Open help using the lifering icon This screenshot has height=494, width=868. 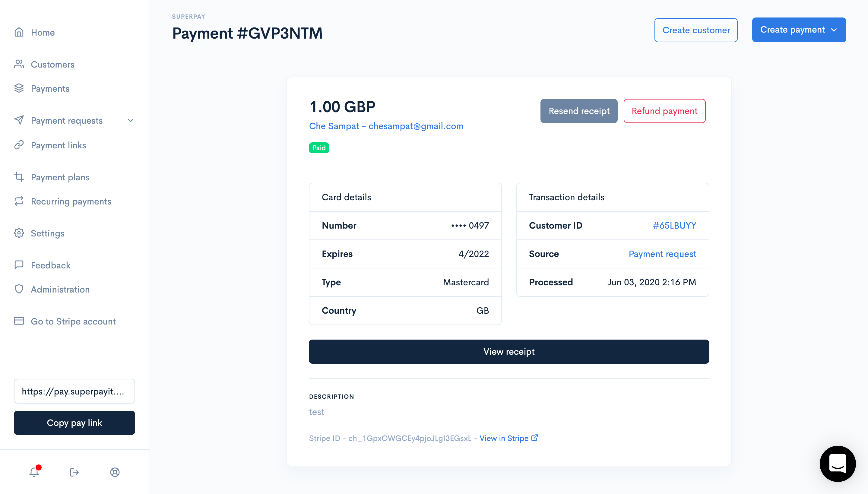[115, 472]
